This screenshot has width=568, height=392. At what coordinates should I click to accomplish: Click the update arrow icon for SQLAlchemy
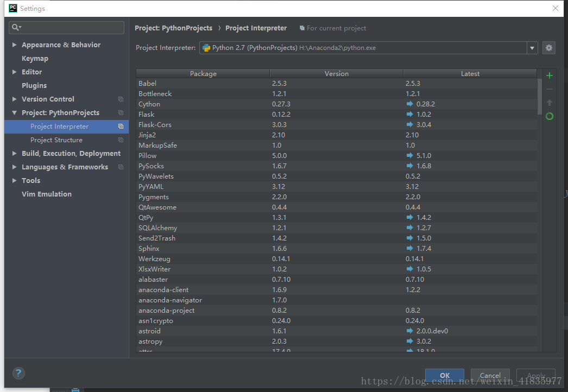[x=409, y=227]
